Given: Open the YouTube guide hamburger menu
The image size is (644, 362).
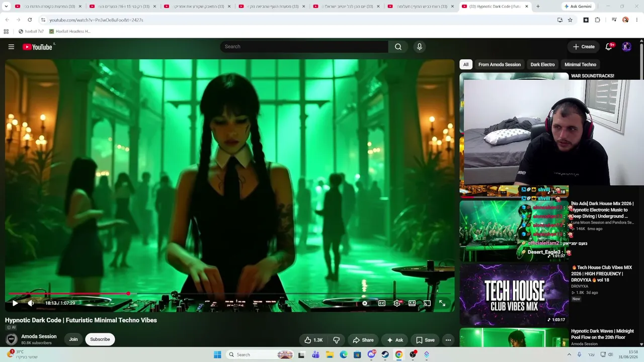Looking at the screenshot, I should pos(11,47).
